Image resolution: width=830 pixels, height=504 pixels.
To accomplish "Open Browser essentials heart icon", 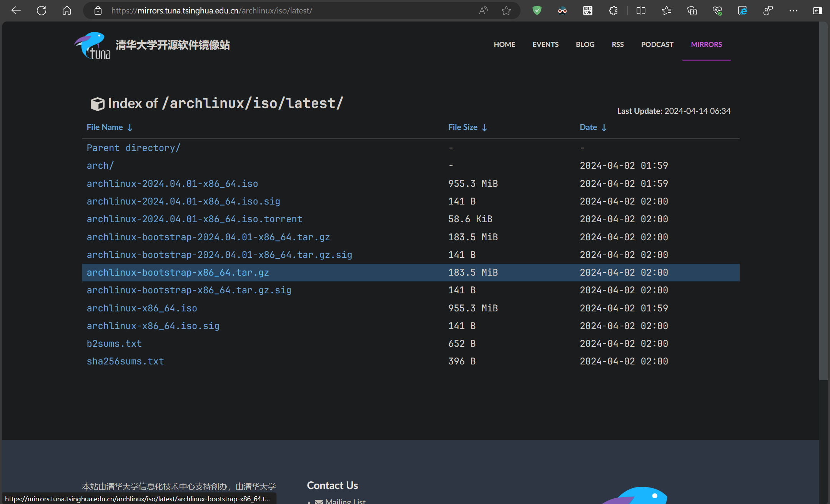I will 717,11.
